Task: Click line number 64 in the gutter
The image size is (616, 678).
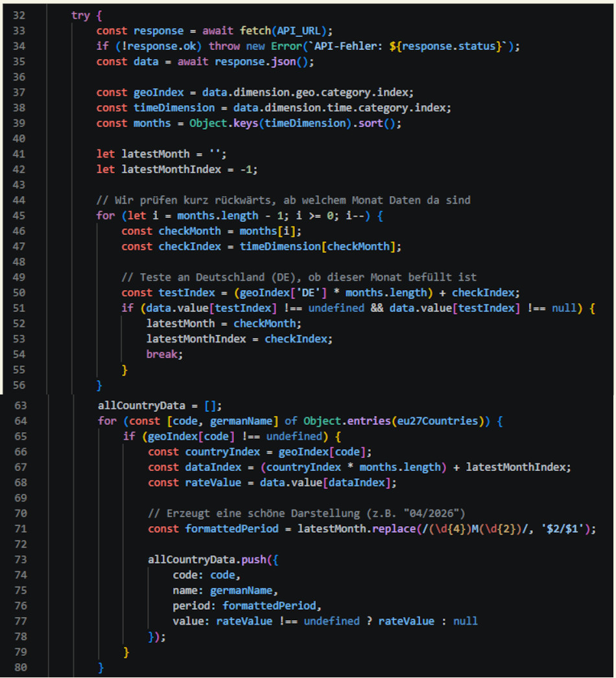Action: click(x=21, y=421)
